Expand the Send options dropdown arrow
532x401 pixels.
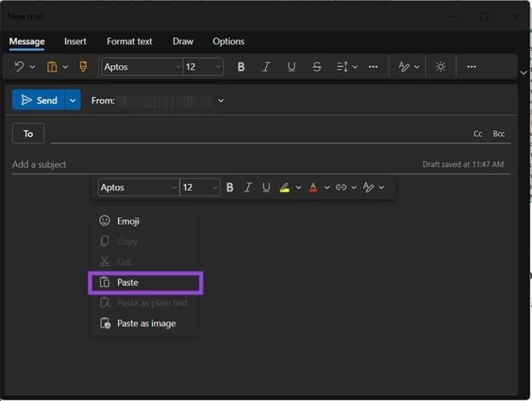[73, 100]
